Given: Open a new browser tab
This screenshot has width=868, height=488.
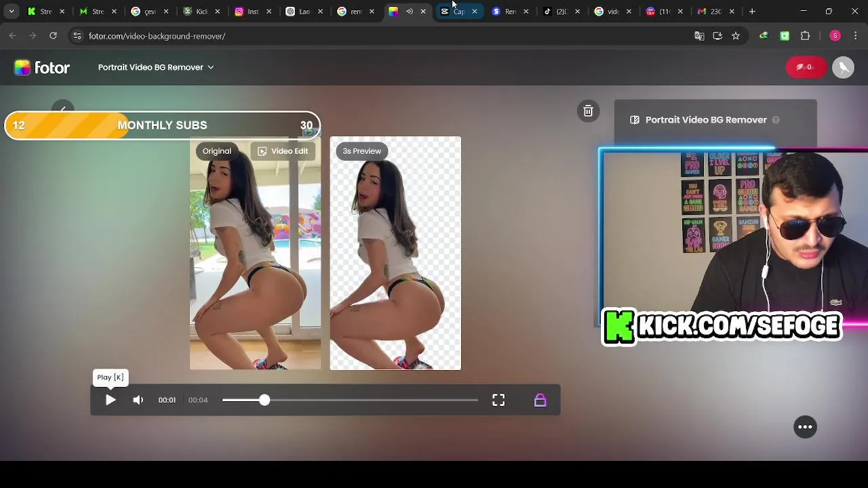Looking at the screenshot, I should coord(752,12).
